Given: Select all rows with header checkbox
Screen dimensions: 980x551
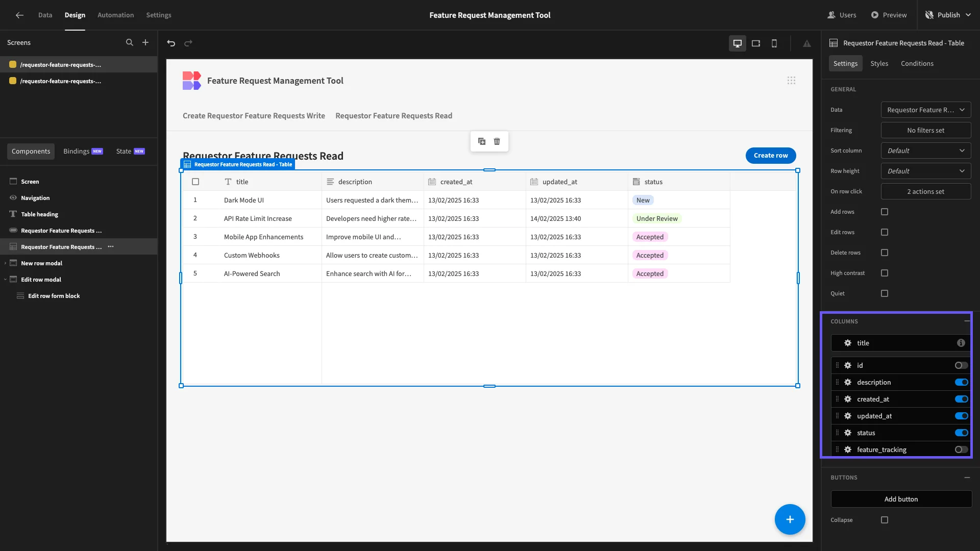Looking at the screenshot, I should tap(195, 182).
